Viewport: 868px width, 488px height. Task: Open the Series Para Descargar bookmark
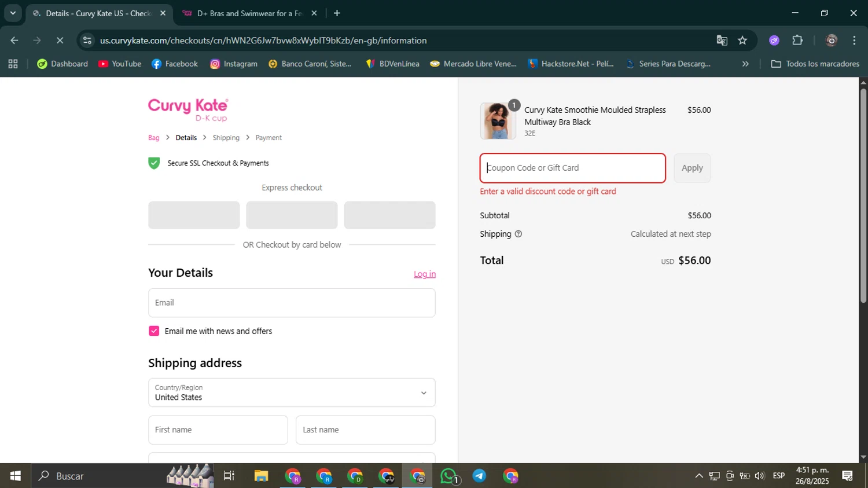tap(668, 64)
